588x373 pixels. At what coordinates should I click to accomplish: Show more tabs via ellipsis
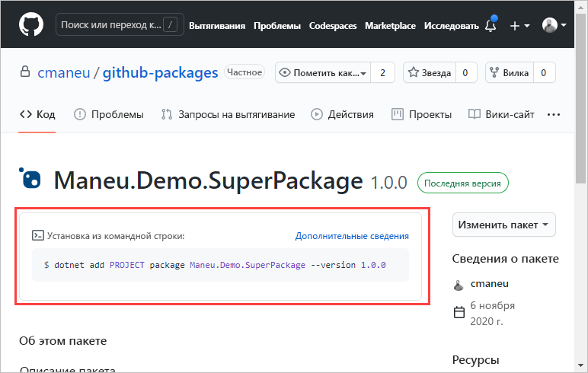(554, 115)
